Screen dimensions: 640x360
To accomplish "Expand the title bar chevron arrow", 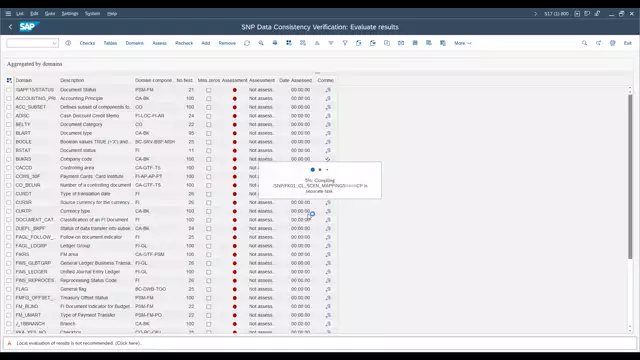I will point(536,13).
